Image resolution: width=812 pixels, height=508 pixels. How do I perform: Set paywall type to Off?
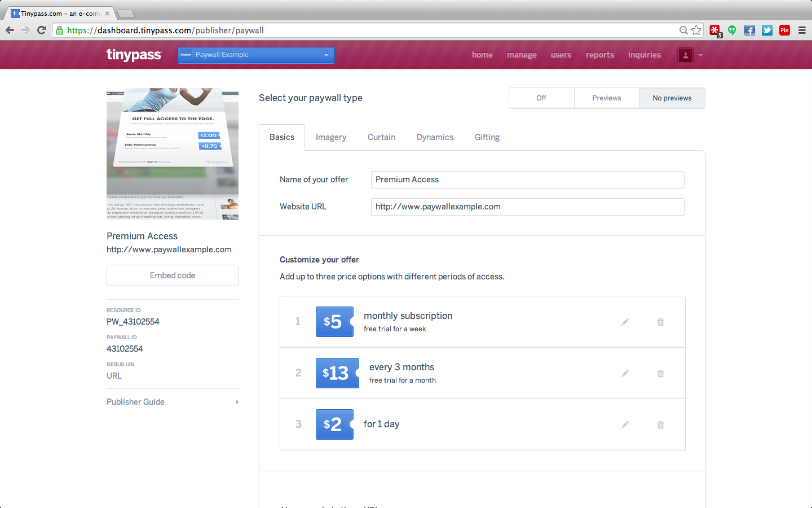pos(541,98)
